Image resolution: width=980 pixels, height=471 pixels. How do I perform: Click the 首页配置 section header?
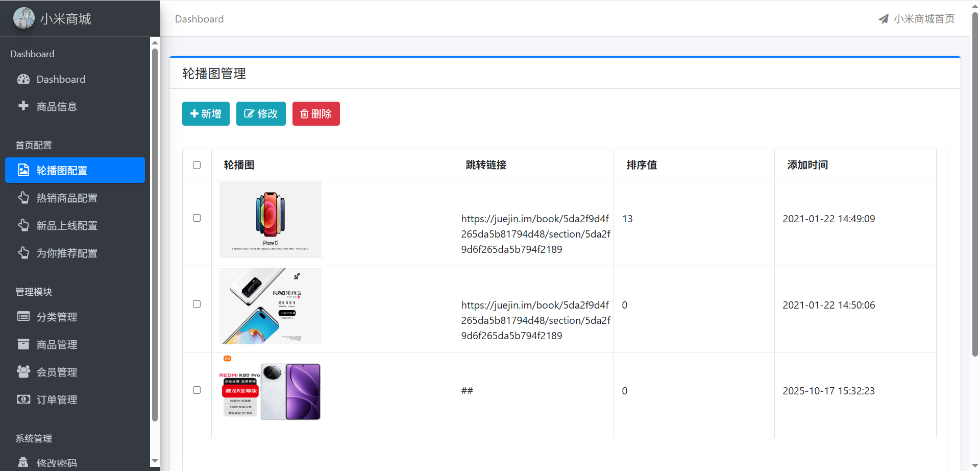click(x=34, y=145)
